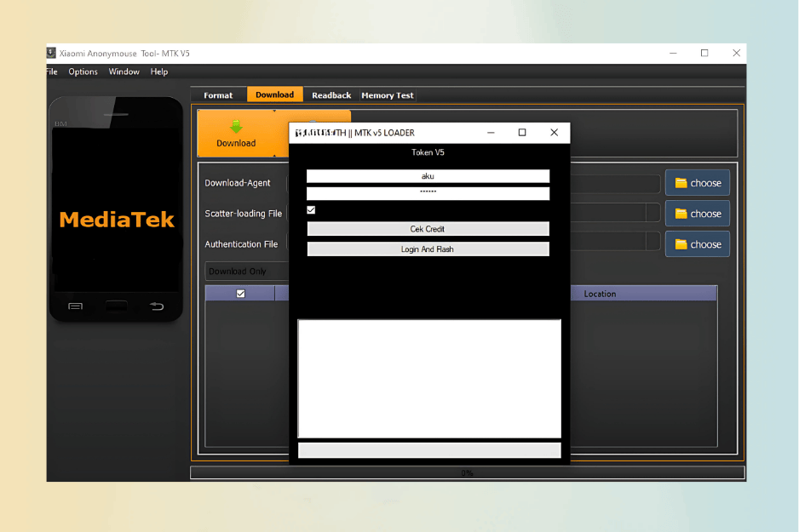799x532 pixels.
Task: Click the choose button for Authentication File
Action: pos(698,243)
